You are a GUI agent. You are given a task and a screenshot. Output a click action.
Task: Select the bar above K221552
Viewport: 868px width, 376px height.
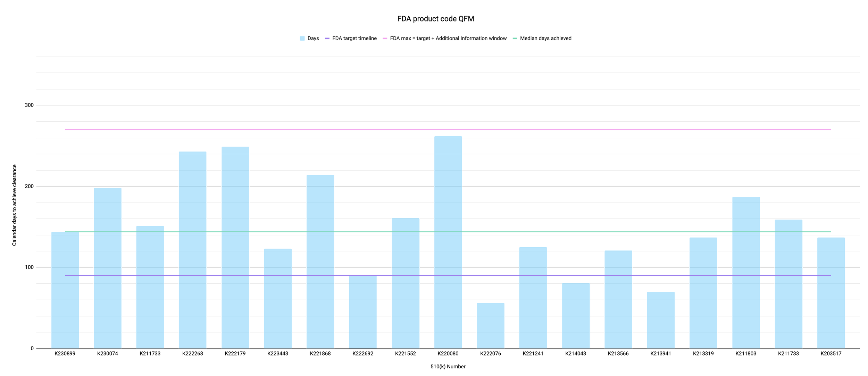[x=406, y=283]
